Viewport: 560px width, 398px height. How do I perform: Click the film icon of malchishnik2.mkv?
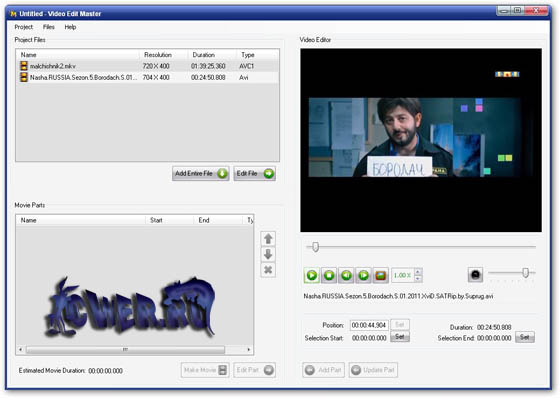click(24, 66)
